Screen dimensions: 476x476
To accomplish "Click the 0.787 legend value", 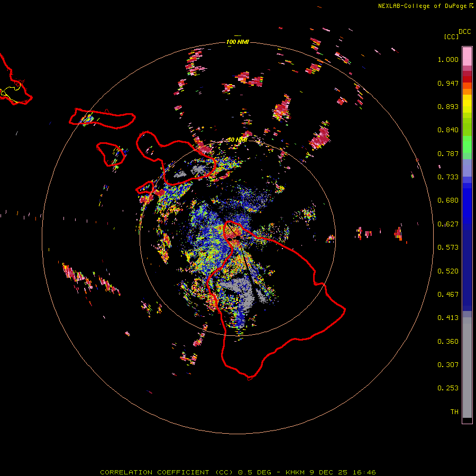I will click(x=448, y=153).
